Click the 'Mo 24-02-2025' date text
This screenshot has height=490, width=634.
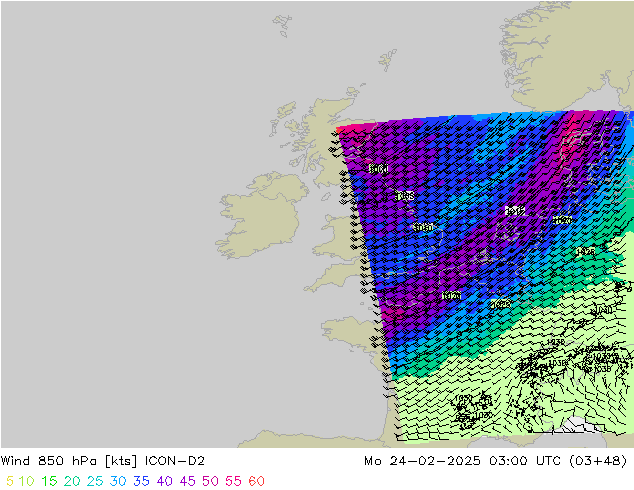tap(422, 461)
